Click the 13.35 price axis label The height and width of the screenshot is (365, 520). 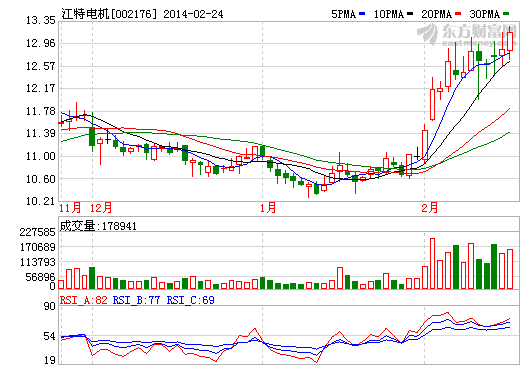[41, 21]
